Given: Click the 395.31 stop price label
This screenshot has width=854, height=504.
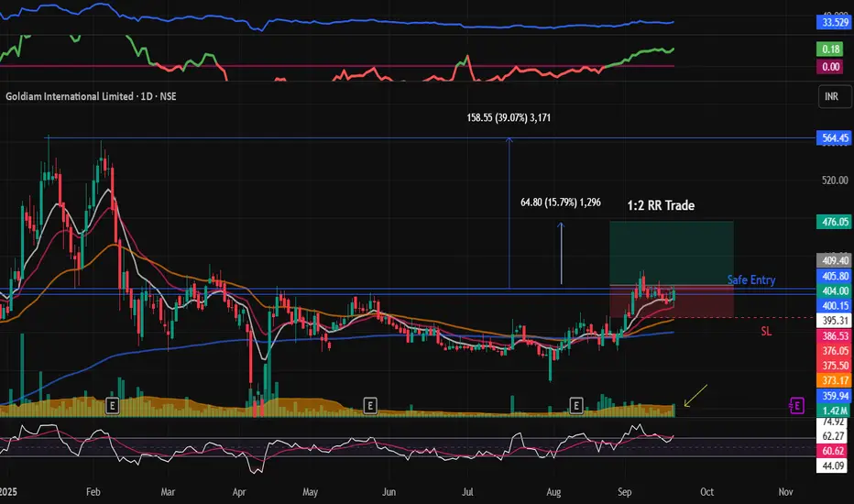Looking at the screenshot, I should point(835,321).
